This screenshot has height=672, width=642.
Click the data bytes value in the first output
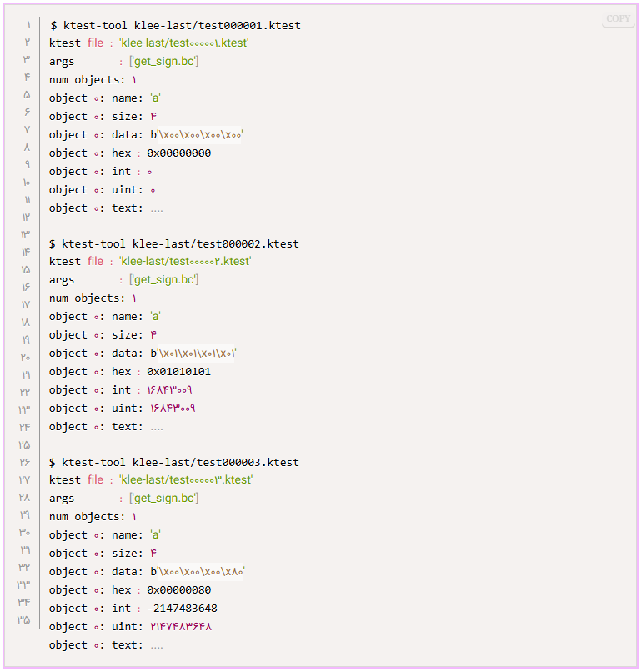coord(197,134)
